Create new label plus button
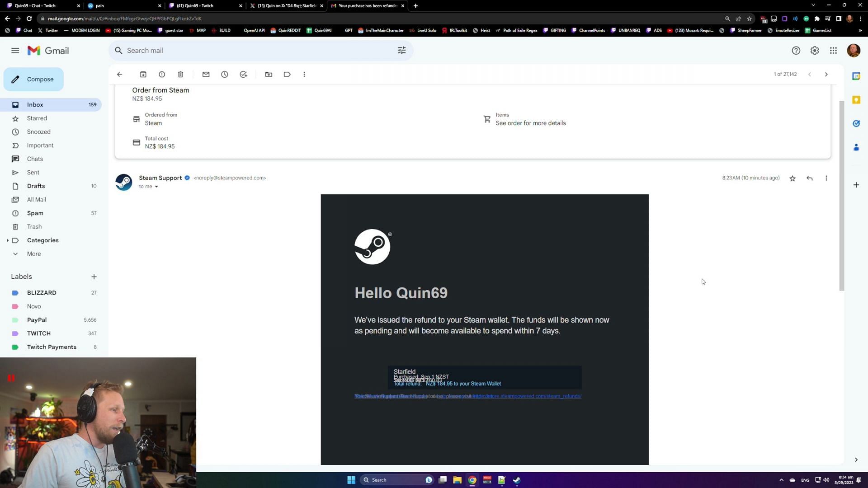 pyautogui.click(x=94, y=277)
